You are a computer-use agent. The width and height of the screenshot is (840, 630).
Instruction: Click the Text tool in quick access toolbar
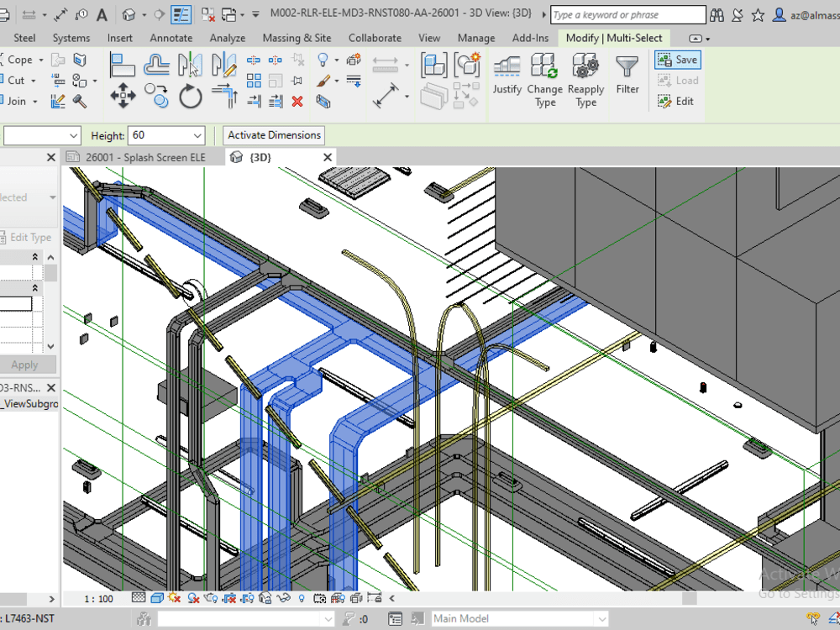(x=102, y=14)
